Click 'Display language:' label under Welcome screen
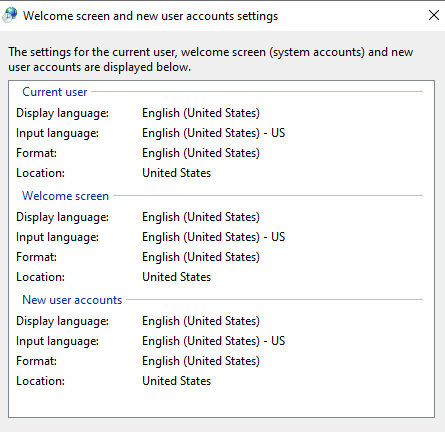Screen dimensions: 445x432 [62, 217]
